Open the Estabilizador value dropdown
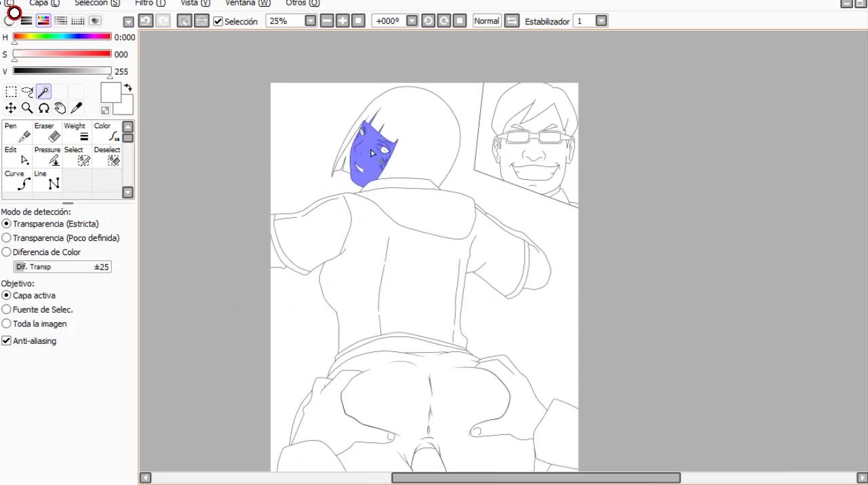This screenshot has height=485, width=868. coord(601,21)
